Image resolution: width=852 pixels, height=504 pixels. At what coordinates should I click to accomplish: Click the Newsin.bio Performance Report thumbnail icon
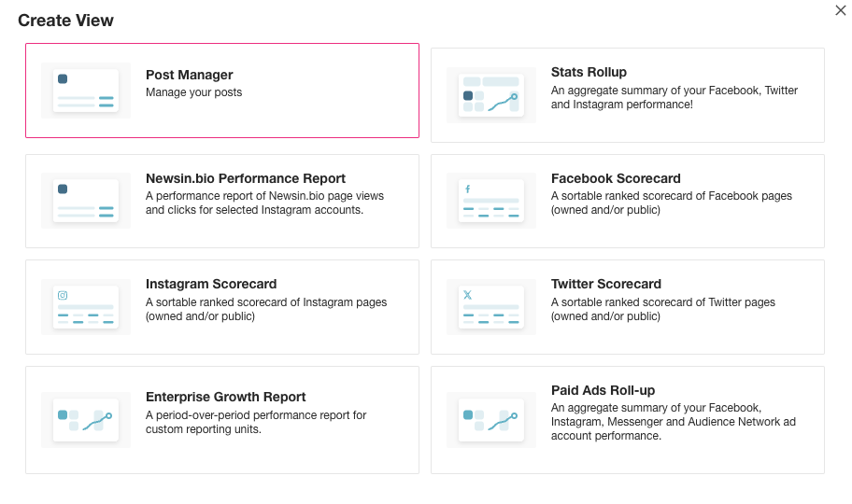click(x=86, y=201)
